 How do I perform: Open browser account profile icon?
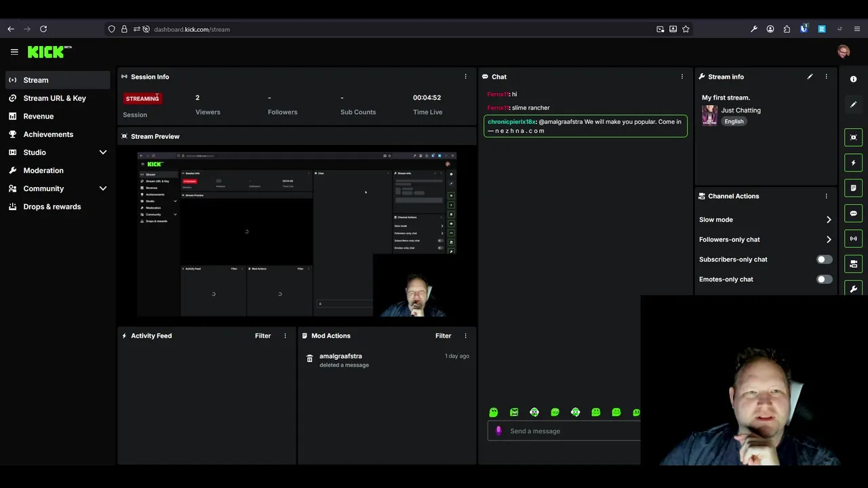[770, 29]
